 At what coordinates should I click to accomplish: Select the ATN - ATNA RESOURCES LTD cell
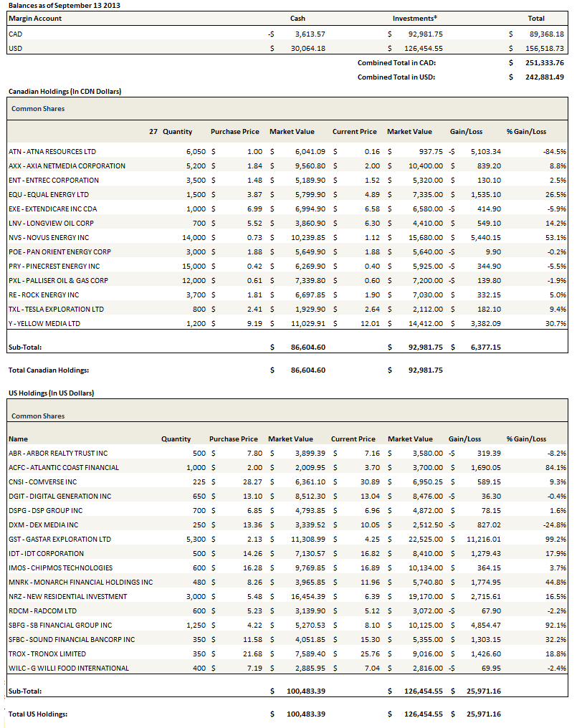click(52, 152)
